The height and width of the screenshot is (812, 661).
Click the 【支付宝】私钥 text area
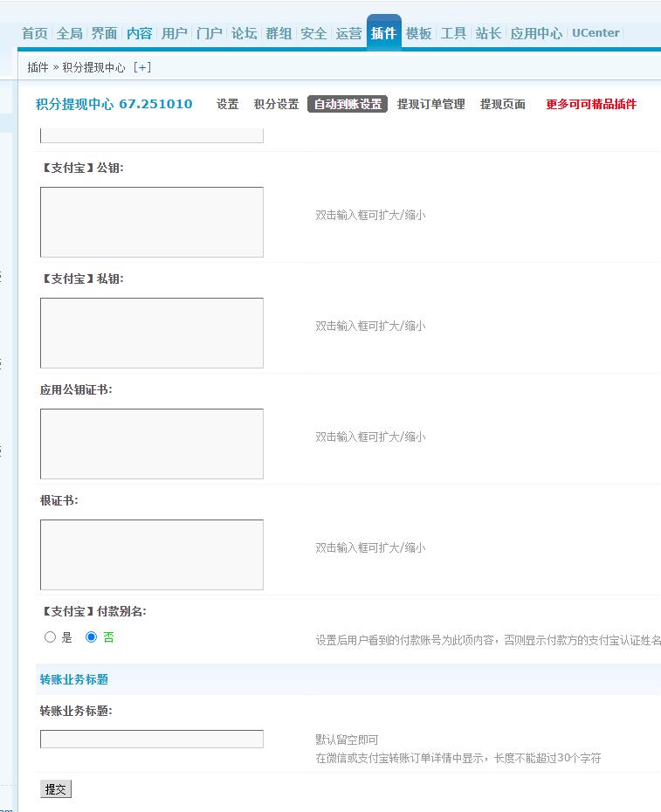pyautogui.click(x=151, y=333)
